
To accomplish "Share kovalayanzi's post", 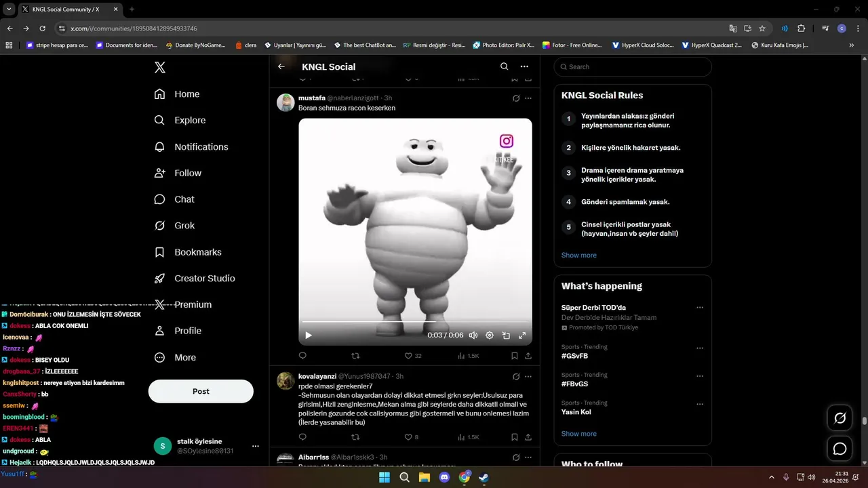I will [x=528, y=437].
